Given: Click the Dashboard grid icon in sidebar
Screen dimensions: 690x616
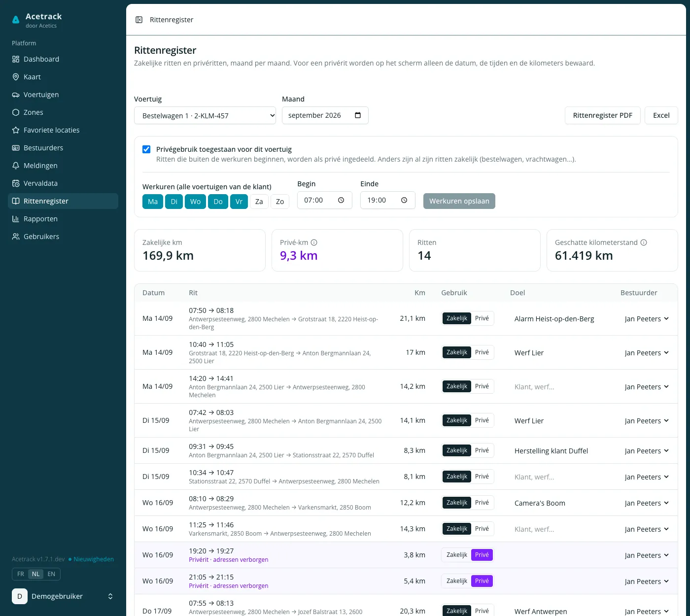Looking at the screenshot, I should coord(16,59).
